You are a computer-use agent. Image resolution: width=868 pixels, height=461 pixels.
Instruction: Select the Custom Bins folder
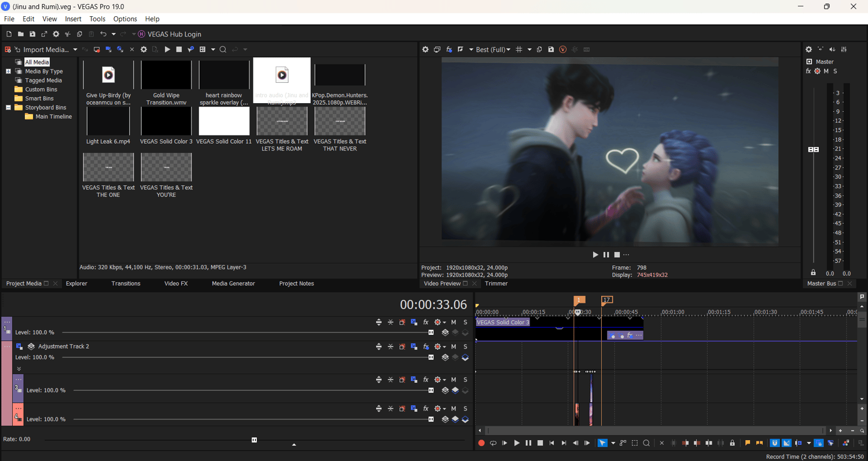[41, 90]
